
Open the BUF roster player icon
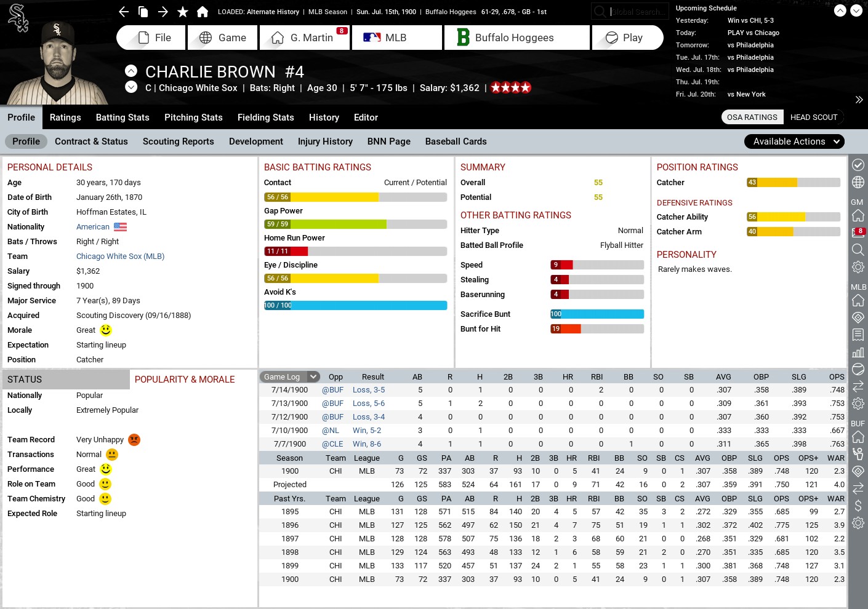[x=858, y=454]
